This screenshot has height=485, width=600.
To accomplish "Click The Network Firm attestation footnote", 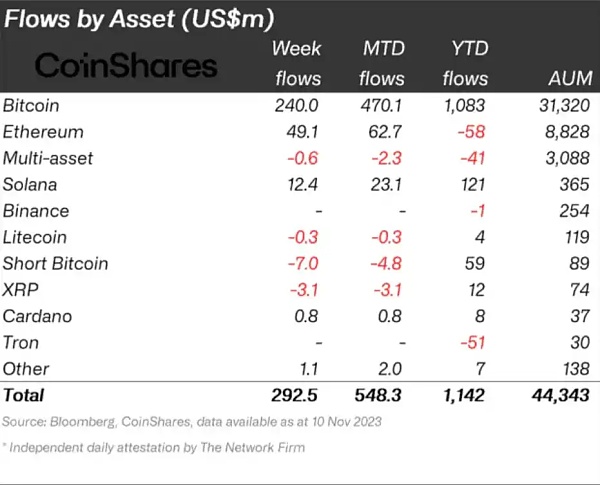I will (x=154, y=447).
